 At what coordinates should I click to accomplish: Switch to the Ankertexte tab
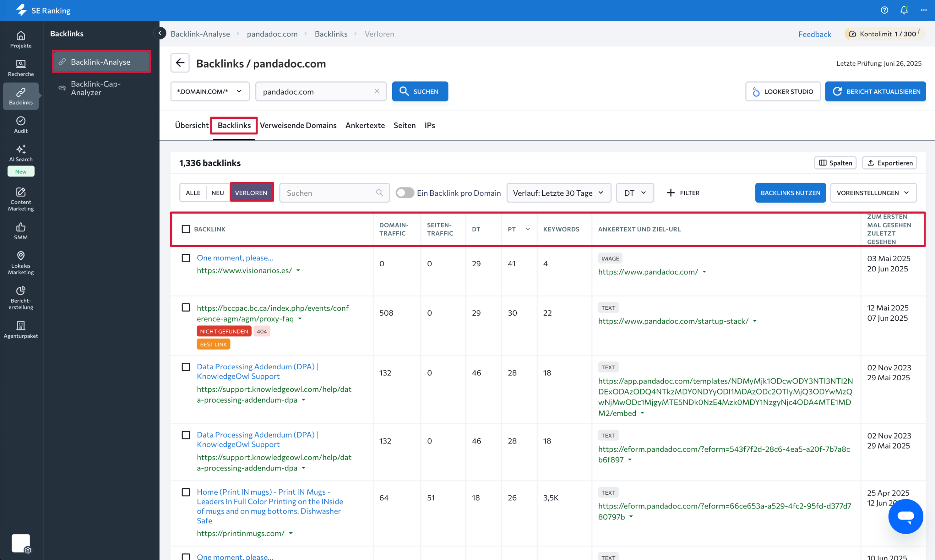(x=365, y=125)
